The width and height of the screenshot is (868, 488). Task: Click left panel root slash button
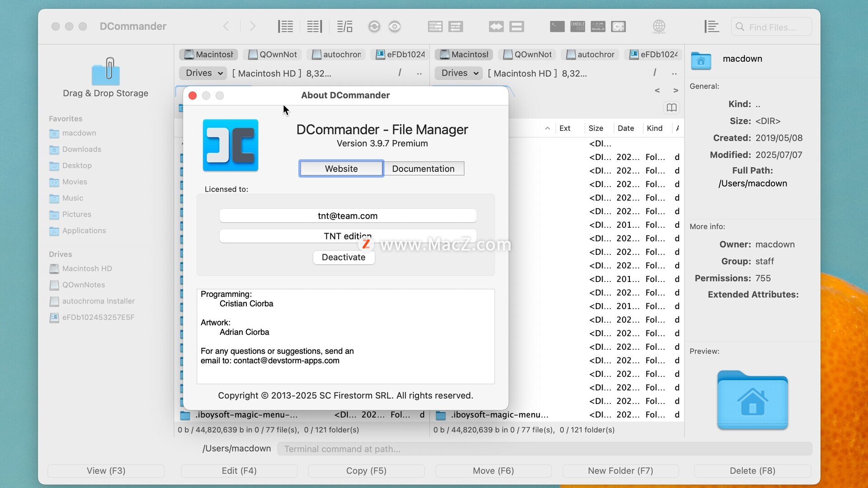(400, 73)
